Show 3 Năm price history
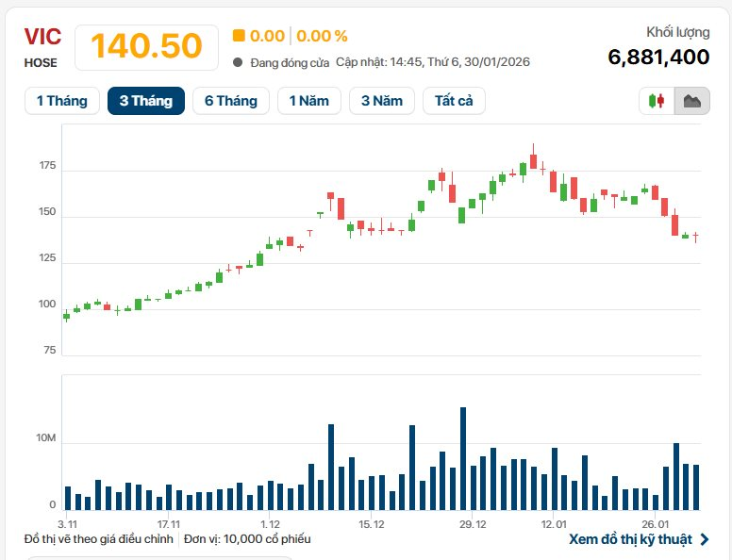Image resolution: width=732 pixels, height=560 pixels. [381, 101]
